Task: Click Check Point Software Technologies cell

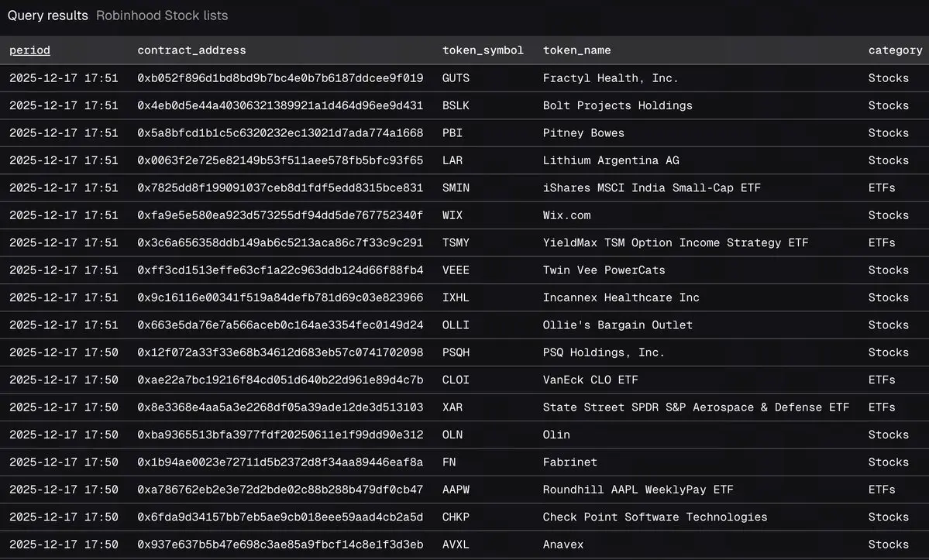Action: click(655, 517)
